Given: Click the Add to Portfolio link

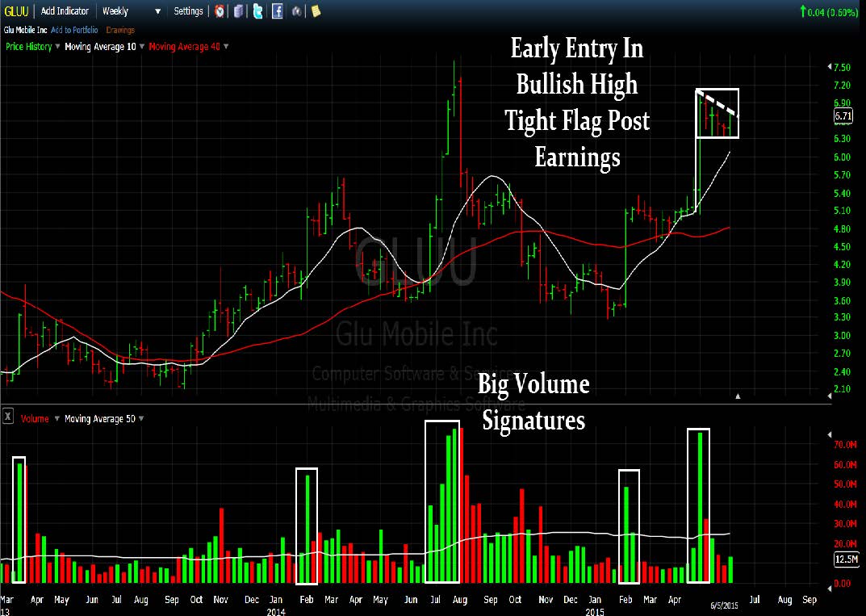Looking at the screenshot, I should click(74, 30).
